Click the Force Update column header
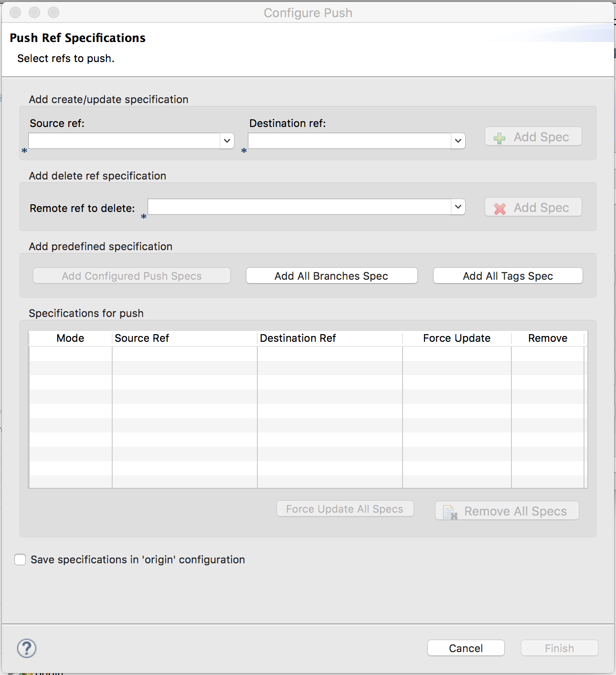The height and width of the screenshot is (675, 616). point(457,338)
